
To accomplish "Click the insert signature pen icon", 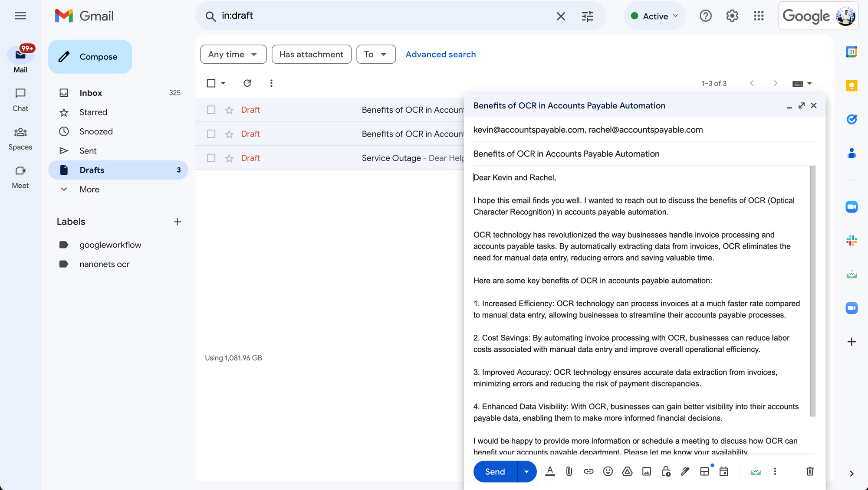I will (x=685, y=471).
